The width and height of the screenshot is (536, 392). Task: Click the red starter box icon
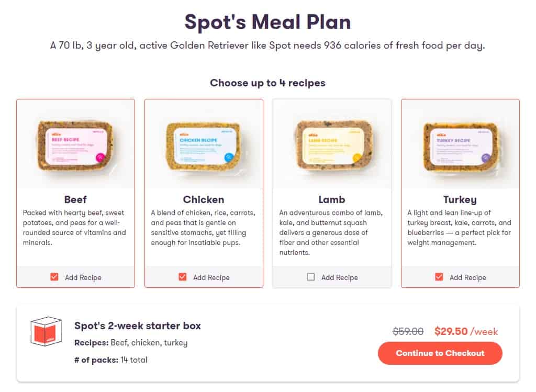tap(46, 331)
